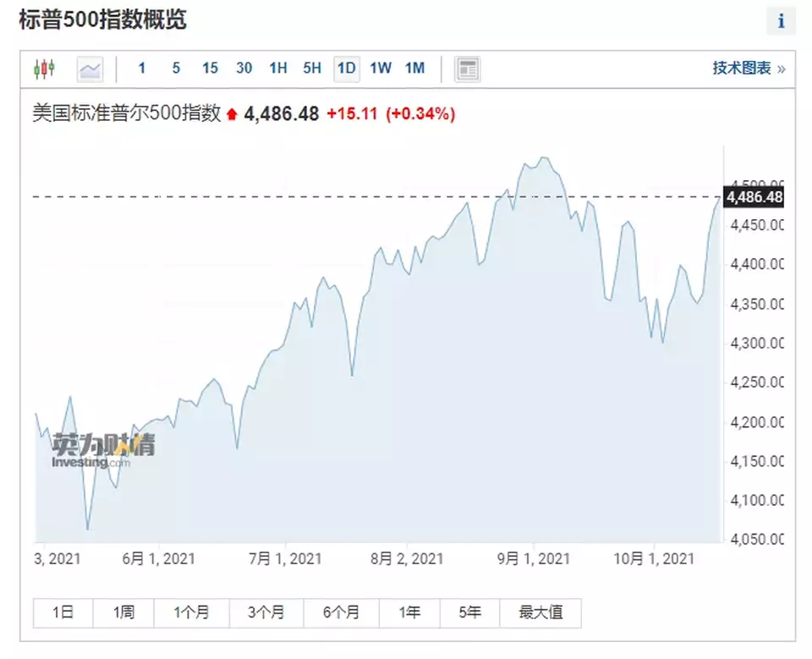Click the (+0.34%) percentage change
The height and width of the screenshot is (659, 812).
420,113
